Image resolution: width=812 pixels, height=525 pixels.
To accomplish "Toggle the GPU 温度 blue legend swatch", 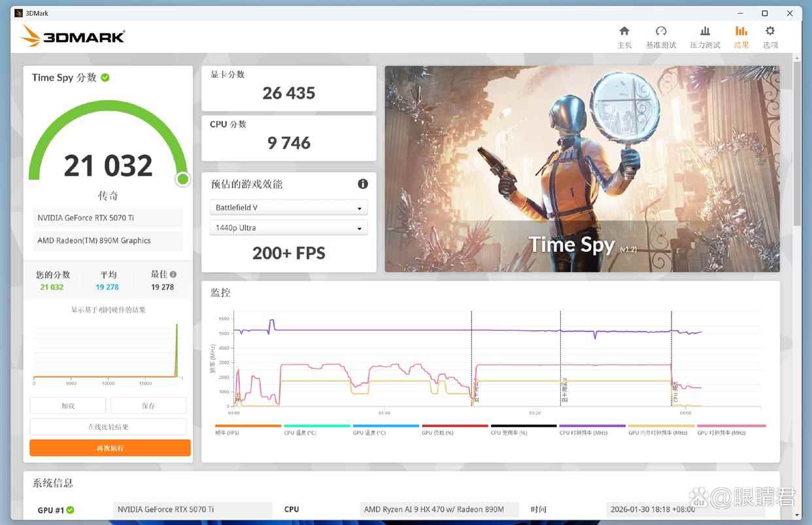I will [x=386, y=426].
